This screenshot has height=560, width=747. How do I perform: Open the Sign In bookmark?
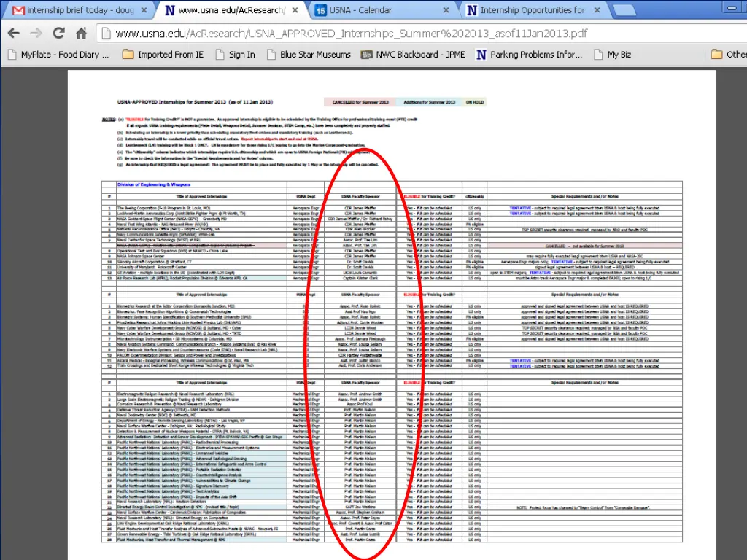[x=234, y=54]
